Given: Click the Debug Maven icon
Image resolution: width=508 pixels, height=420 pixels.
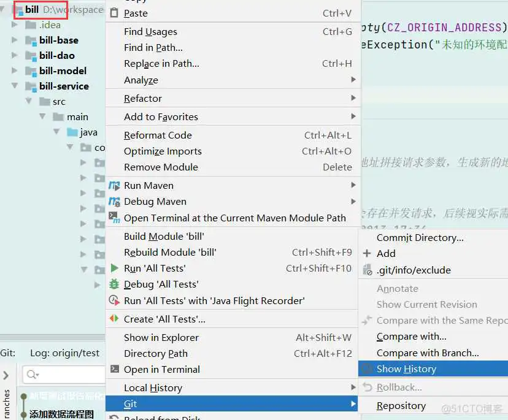Looking at the screenshot, I should click(114, 201).
